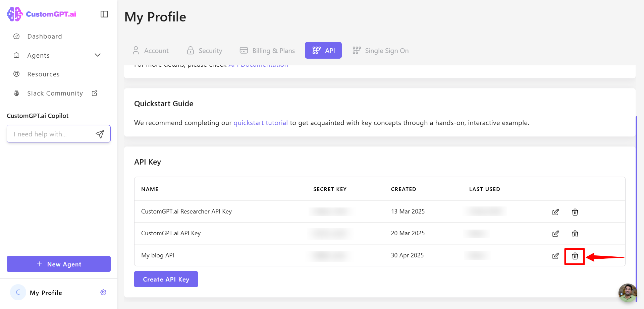Screen dimensions: 644x309
Task: Edit the CustomGPT.ai Researcher API Key name
Action: pyautogui.click(x=555, y=212)
